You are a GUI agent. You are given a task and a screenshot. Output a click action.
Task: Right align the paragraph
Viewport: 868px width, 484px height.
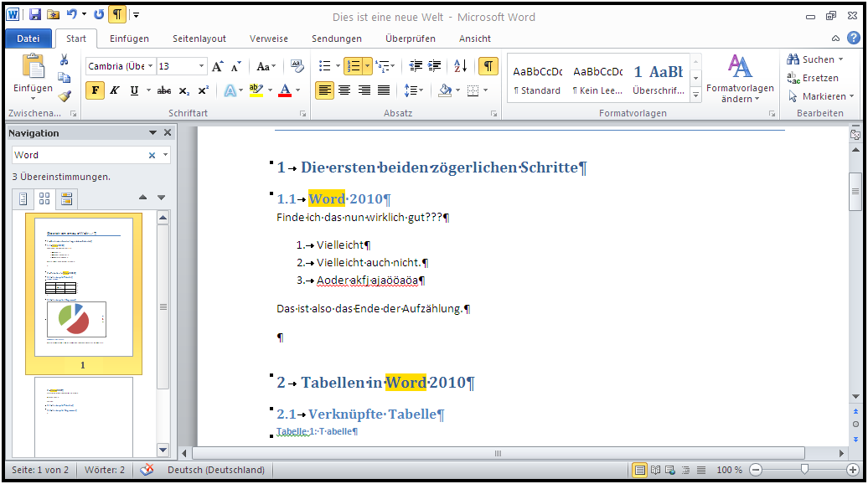364,90
